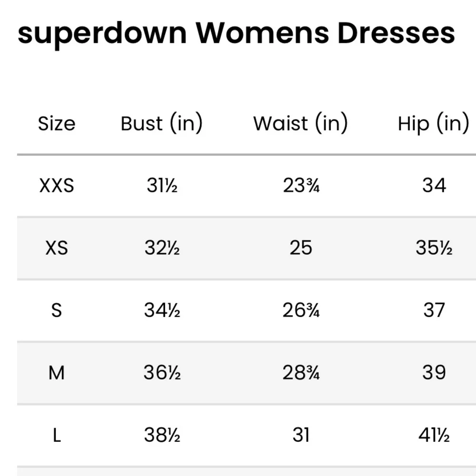Click the XXS waist value 23¾

pyautogui.click(x=301, y=185)
